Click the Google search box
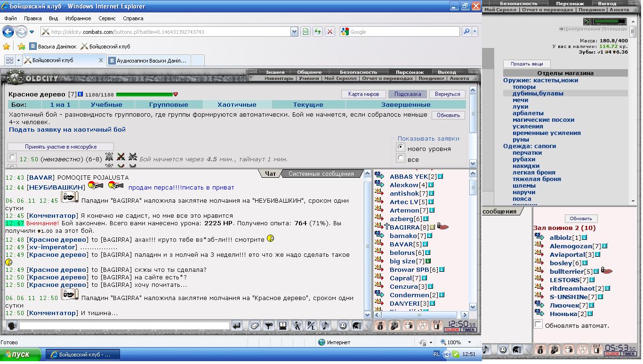Screen dimensions: 643x364 click(399, 32)
